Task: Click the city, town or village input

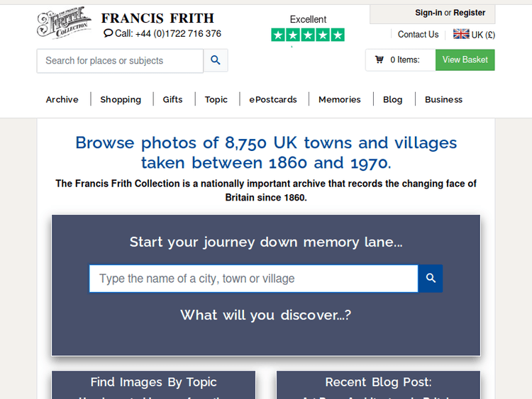Action: 253,279
